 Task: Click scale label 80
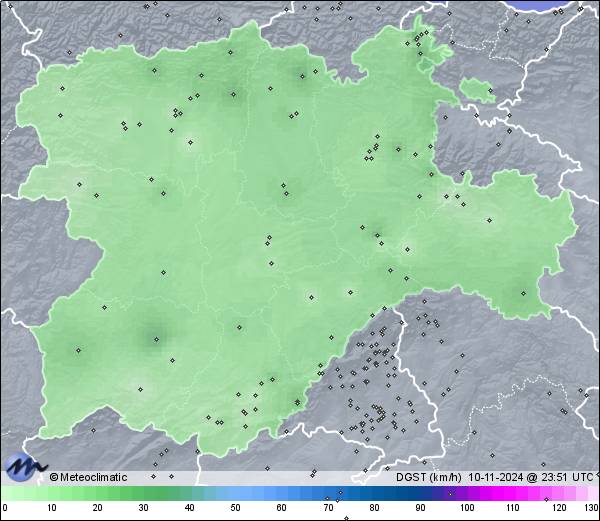[x=374, y=508]
